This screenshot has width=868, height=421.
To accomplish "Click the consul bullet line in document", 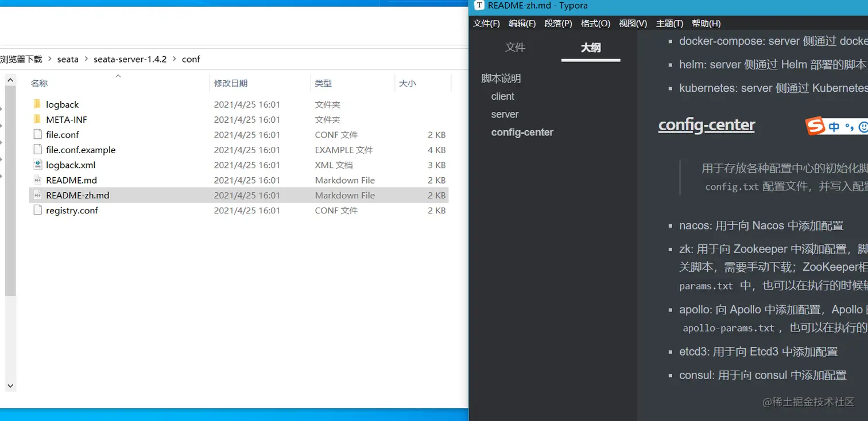I will click(x=763, y=375).
